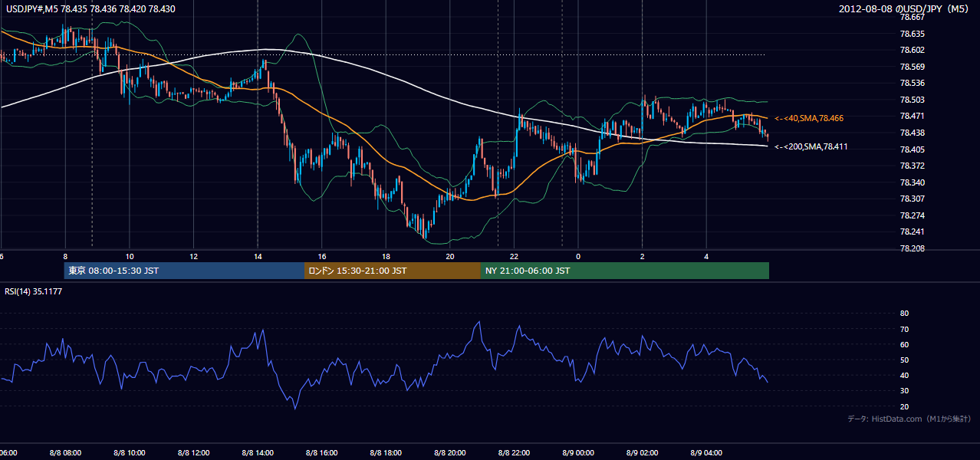Click the 78.340 price axis label

click(x=913, y=182)
